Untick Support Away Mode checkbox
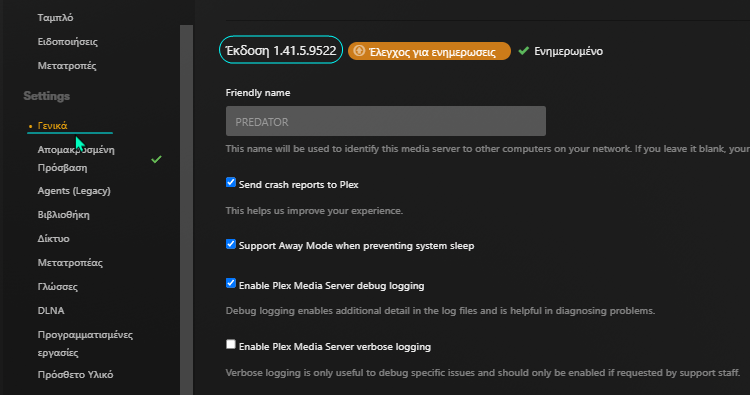750x395 pixels. 231,244
